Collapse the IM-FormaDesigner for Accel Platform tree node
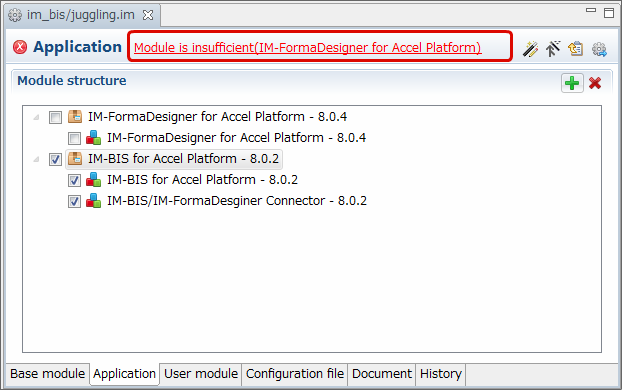 point(36,117)
